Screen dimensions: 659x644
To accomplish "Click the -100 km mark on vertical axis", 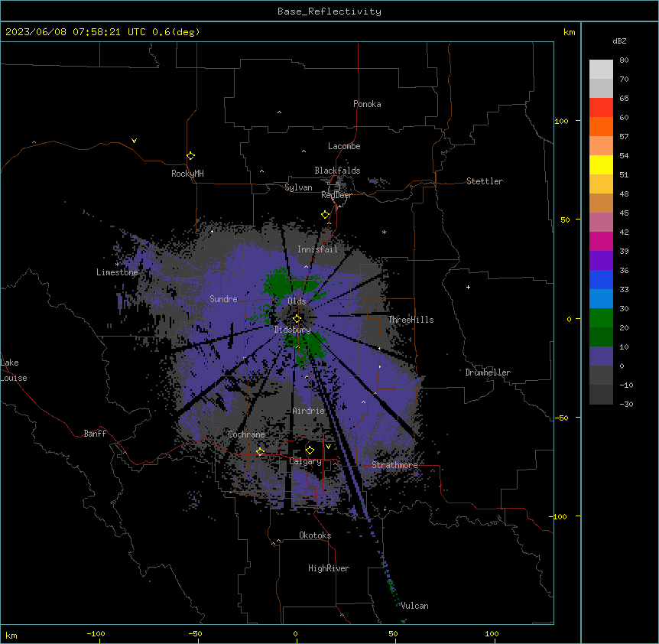I will [x=558, y=516].
